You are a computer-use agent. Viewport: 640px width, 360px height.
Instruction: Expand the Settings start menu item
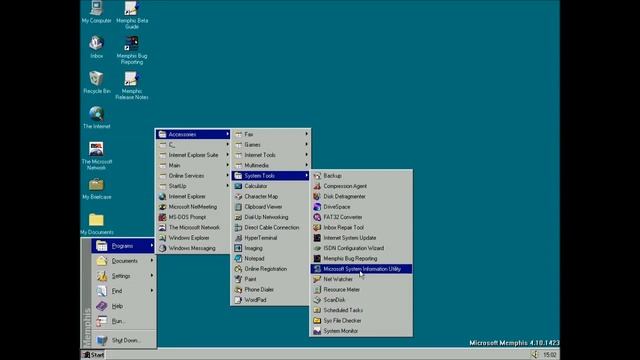[x=123, y=276]
